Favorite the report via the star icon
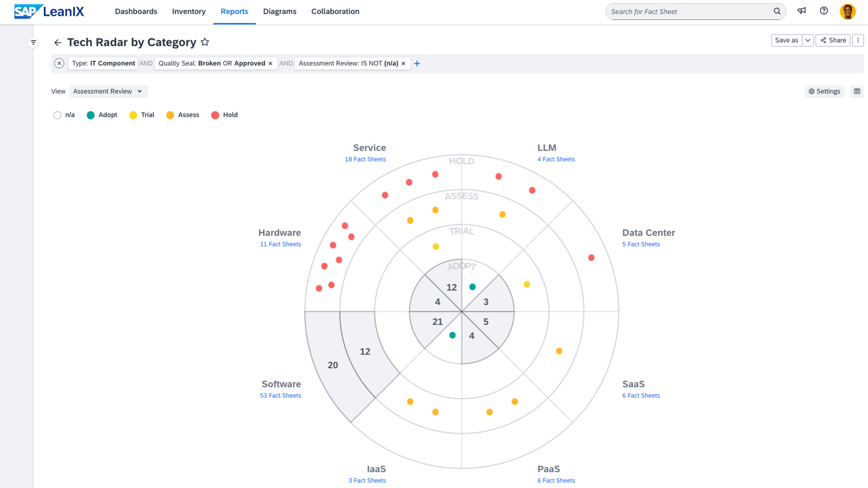 (x=205, y=42)
